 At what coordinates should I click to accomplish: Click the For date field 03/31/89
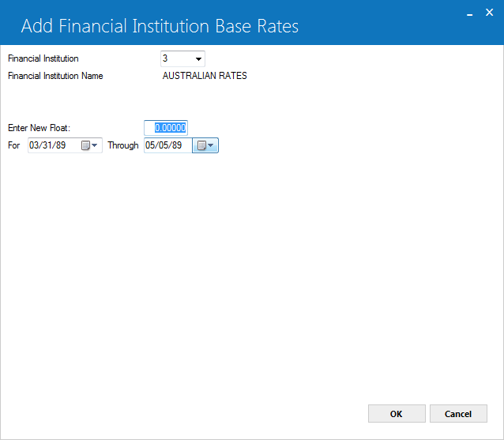click(54, 145)
